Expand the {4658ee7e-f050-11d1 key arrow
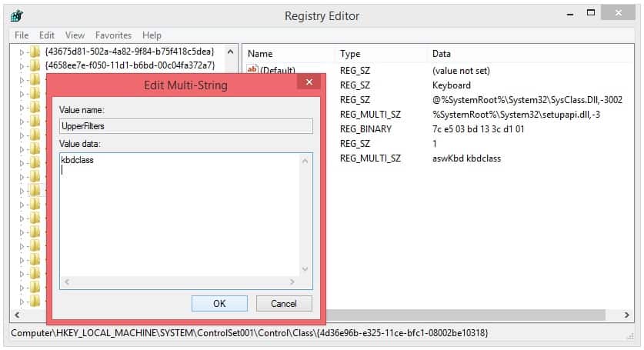The image size is (644, 350). [22, 65]
